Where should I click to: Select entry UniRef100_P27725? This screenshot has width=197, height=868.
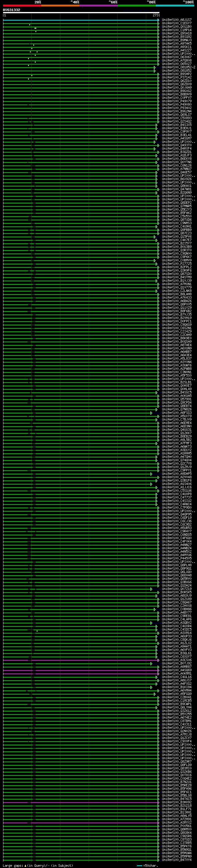(x=177, y=264)
